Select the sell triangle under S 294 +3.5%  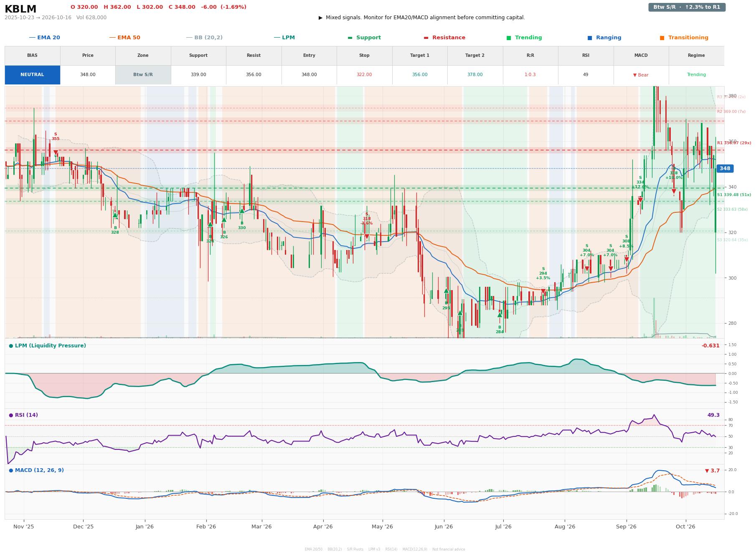(543, 291)
